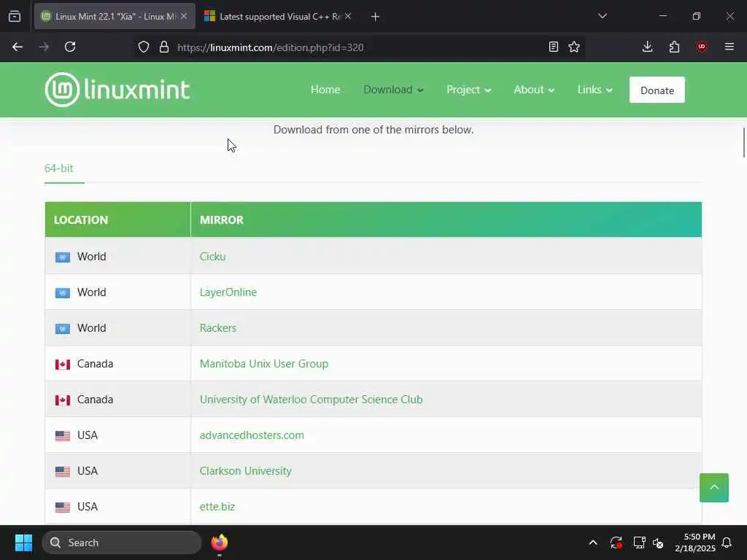
Task: Open the Firefox hamburger menu
Action: [x=729, y=47]
